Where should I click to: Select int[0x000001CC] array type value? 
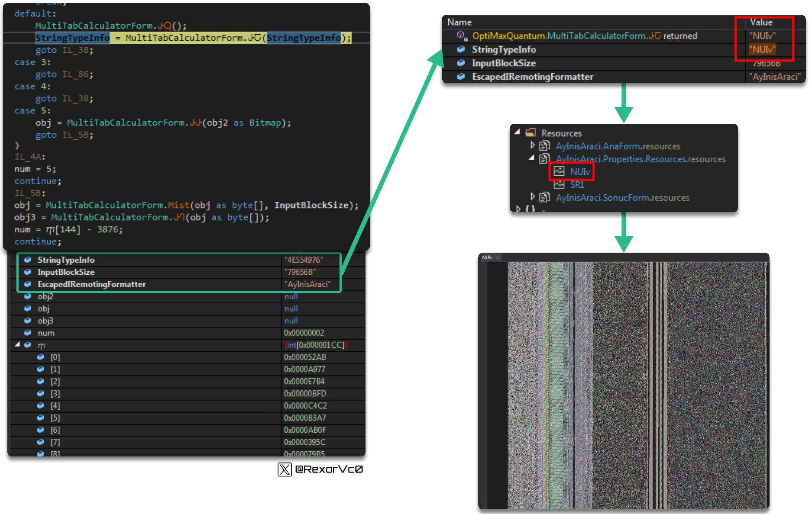(x=316, y=345)
